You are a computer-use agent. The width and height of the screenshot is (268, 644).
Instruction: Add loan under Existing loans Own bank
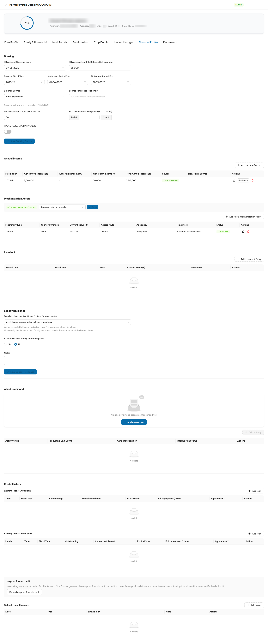(x=254, y=491)
